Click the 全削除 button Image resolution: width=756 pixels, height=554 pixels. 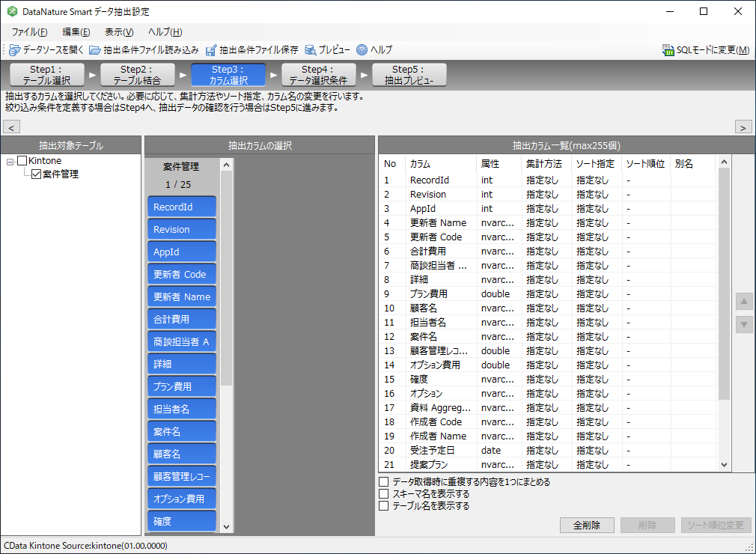[x=587, y=525]
